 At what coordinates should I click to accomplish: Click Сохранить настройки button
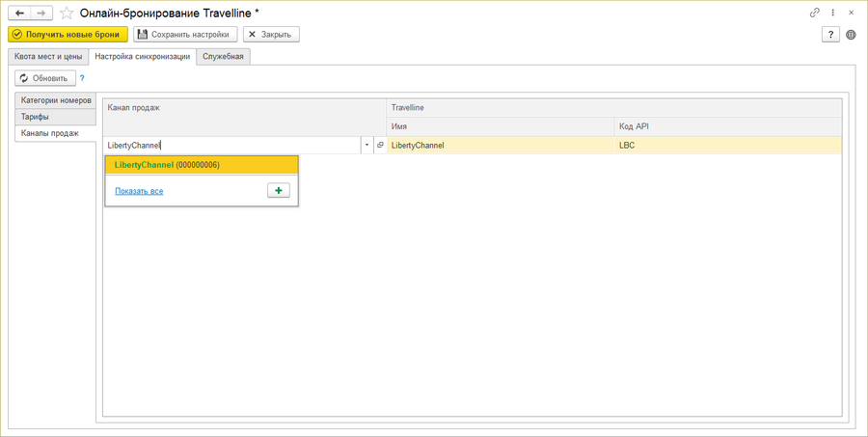tap(185, 35)
